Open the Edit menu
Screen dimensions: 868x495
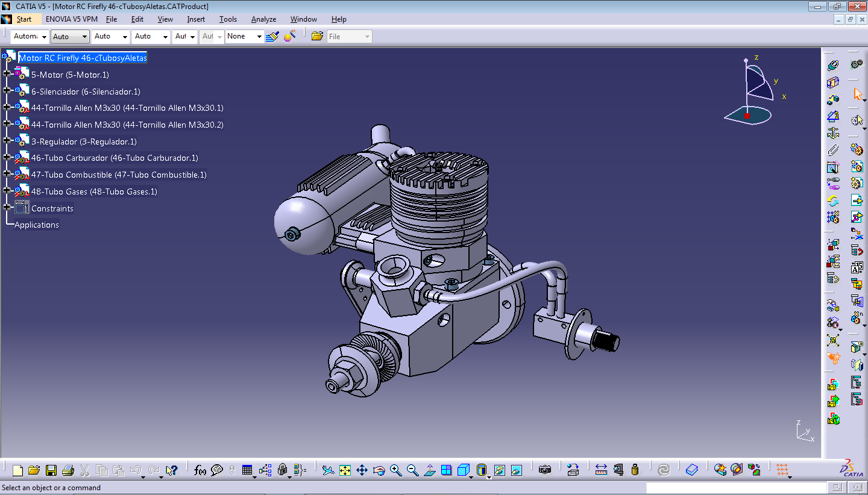[137, 19]
